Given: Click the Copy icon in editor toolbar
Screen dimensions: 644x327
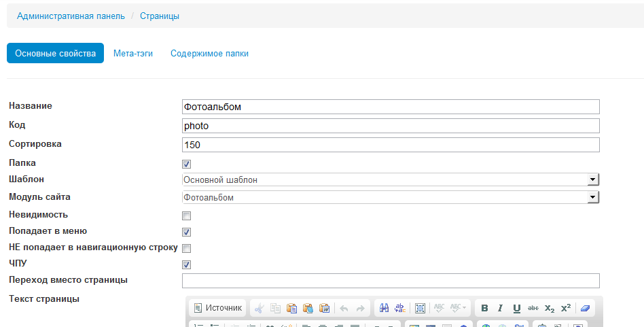Looking at the screenshot, I should pyautogui.click(x=275, y=308).
